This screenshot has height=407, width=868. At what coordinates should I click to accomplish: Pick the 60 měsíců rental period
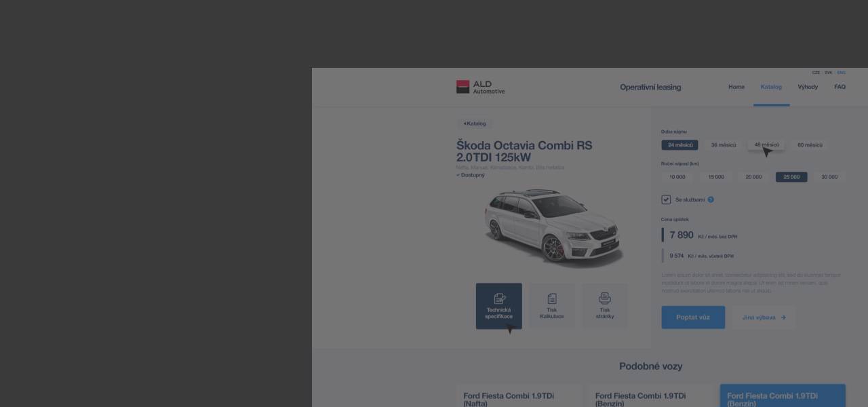pyautogui.click(x=810, y=145)
